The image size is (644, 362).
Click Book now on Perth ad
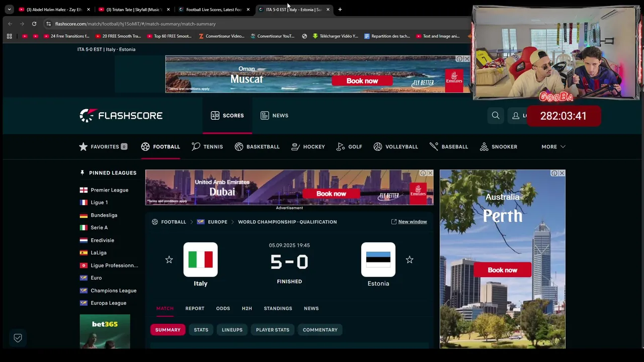point(502,270)
